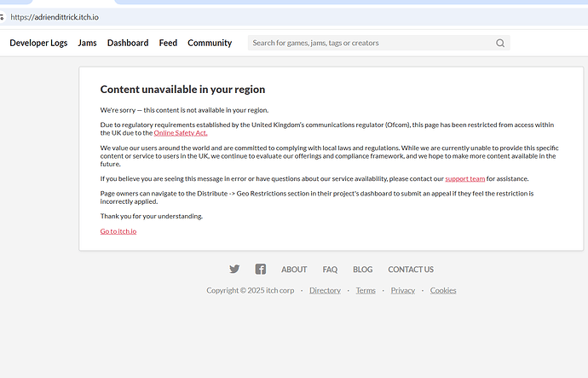Select Feed in the navigation bar
Viewport: 588px width, 378px height.
point(168,43)
